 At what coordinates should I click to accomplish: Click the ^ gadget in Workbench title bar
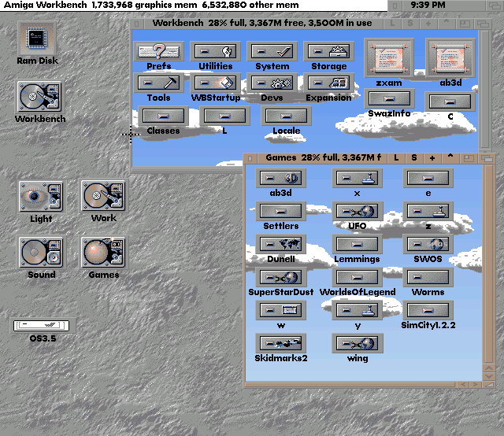coord(447,24)
